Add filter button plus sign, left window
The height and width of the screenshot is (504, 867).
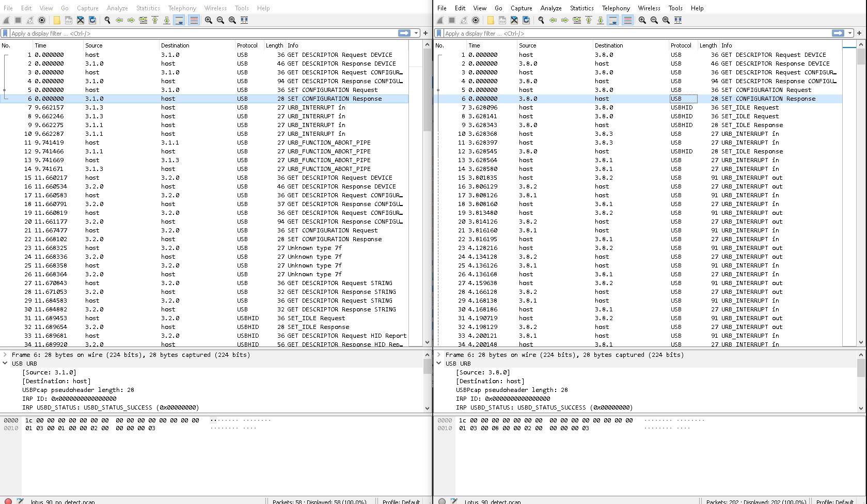tap(425, 33)
